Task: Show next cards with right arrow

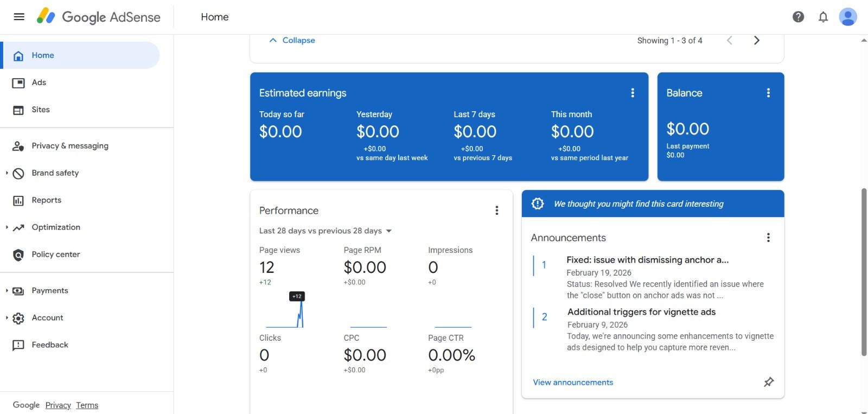Action: [757, 41]
